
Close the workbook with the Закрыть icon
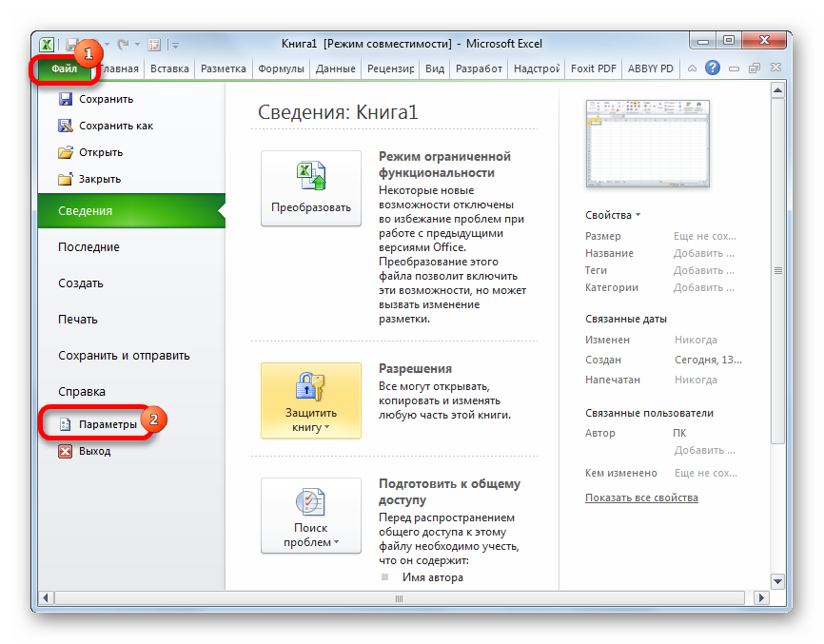pyautogui.click(x=66, y=179)
